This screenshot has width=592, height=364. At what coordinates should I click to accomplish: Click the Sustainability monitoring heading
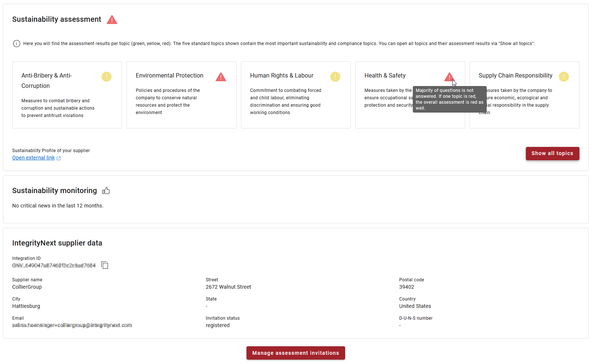[54, 190]
